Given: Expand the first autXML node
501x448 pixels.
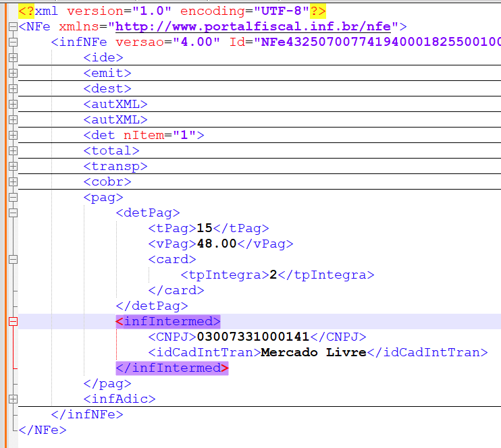Looking at the screenshot, I should point(13,105).
